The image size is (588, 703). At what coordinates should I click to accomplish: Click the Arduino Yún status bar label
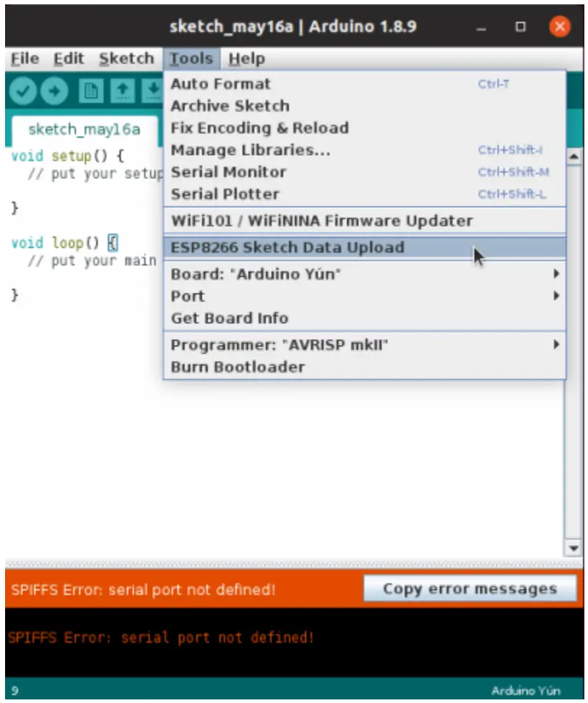pyautogui.click(x=525, y=691)
